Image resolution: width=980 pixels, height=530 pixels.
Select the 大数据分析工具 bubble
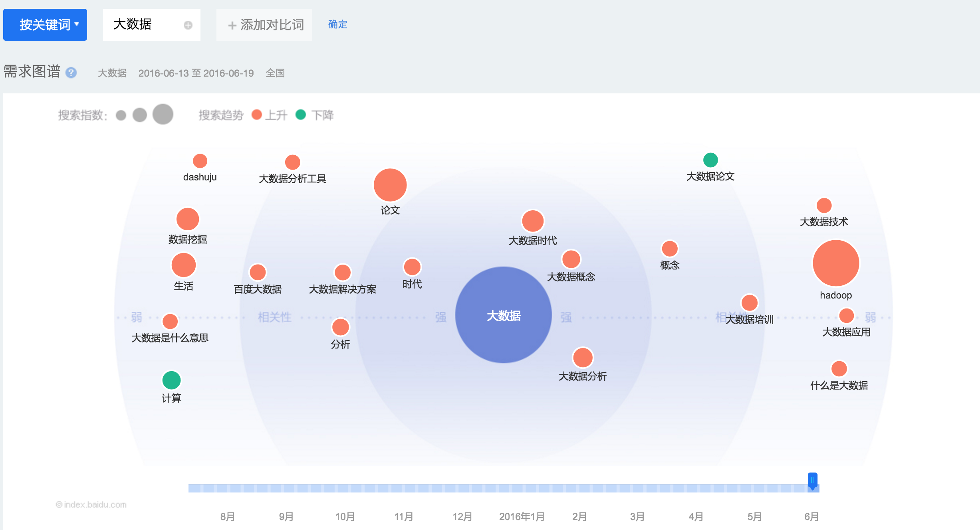click(293, 162)
